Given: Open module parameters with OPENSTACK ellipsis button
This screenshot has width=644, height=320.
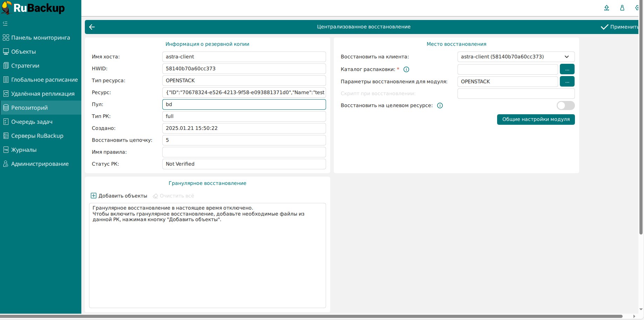Looking at the screenshot, I should tap(567, 82).
